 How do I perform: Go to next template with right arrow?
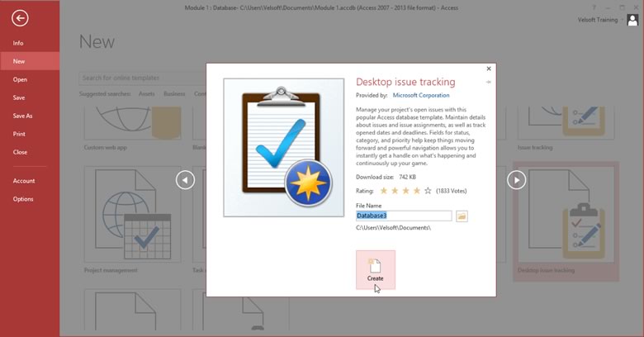coord(516,179)
